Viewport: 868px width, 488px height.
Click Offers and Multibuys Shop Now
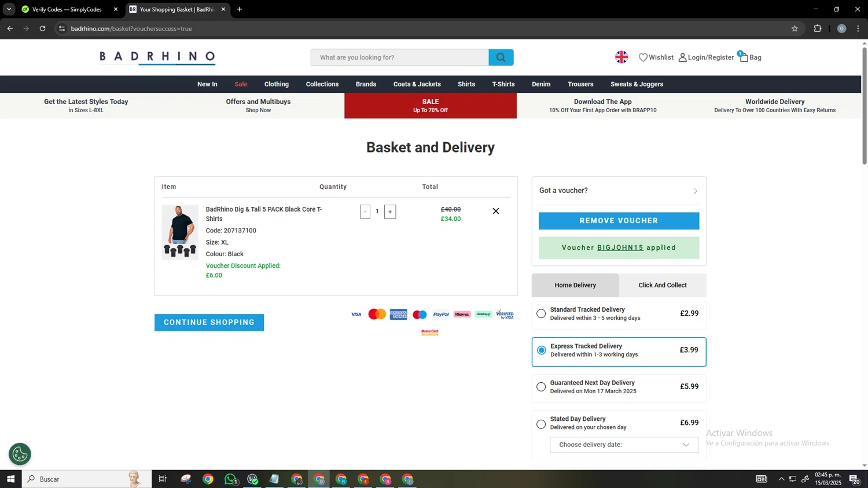pyautogui.click(x=258, y=105)
